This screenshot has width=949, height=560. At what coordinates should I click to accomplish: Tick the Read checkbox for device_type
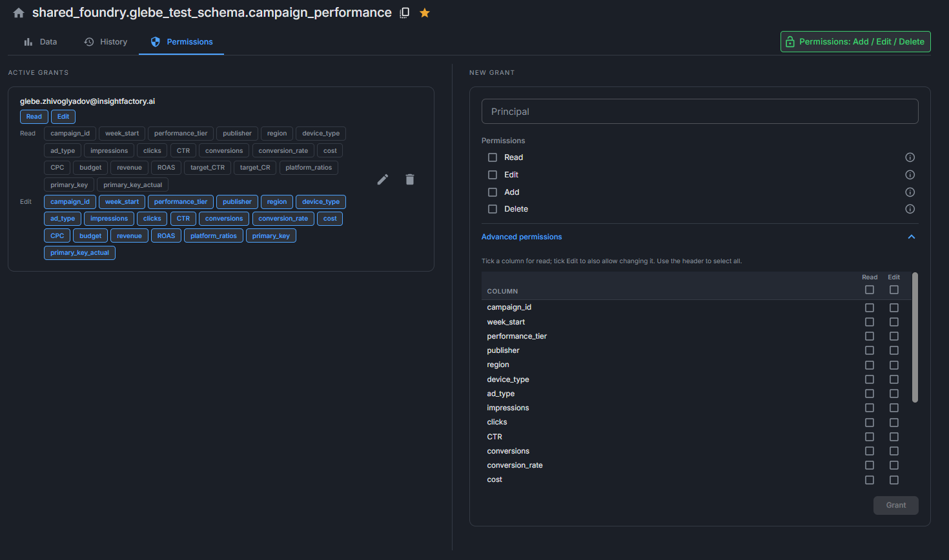coord(870,379)
